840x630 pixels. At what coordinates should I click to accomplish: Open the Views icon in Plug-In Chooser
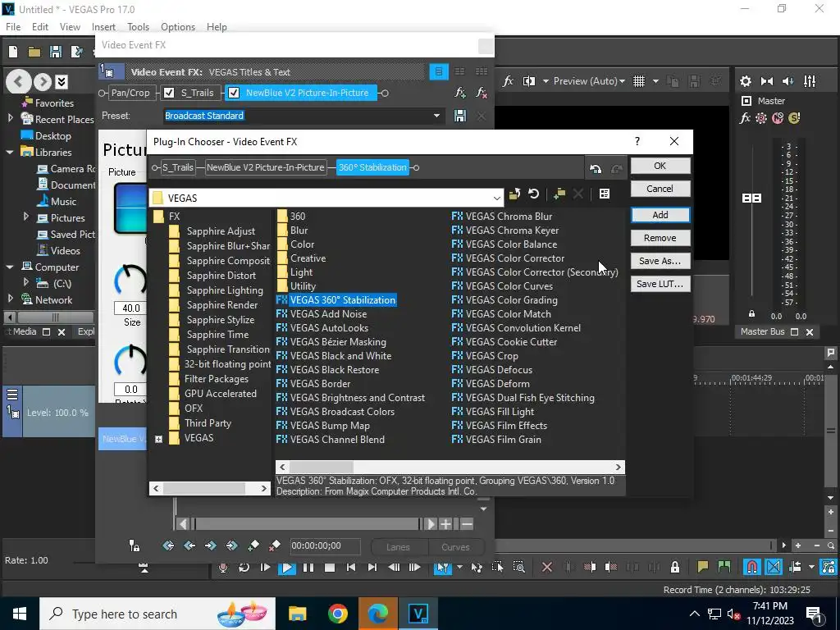coord(605,194)
